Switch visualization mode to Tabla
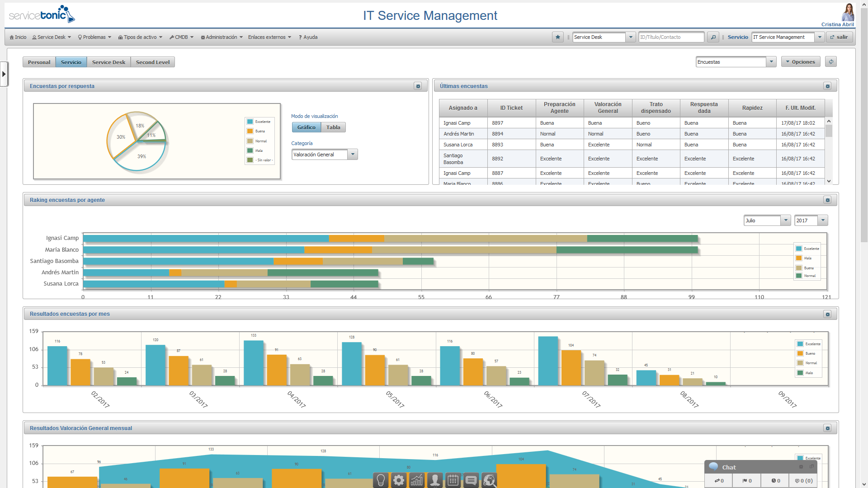 pyautogui.click(x=333, y=127)
